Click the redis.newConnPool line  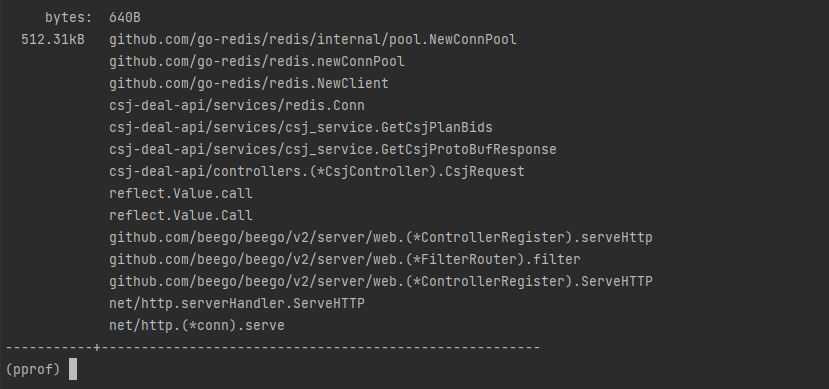pos(256,61)
